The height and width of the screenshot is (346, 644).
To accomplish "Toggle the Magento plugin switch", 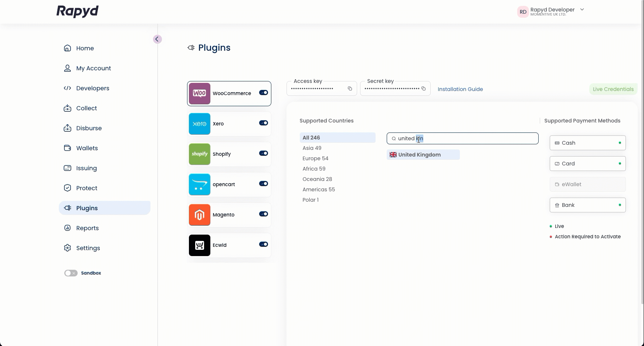I will [264, 214].
